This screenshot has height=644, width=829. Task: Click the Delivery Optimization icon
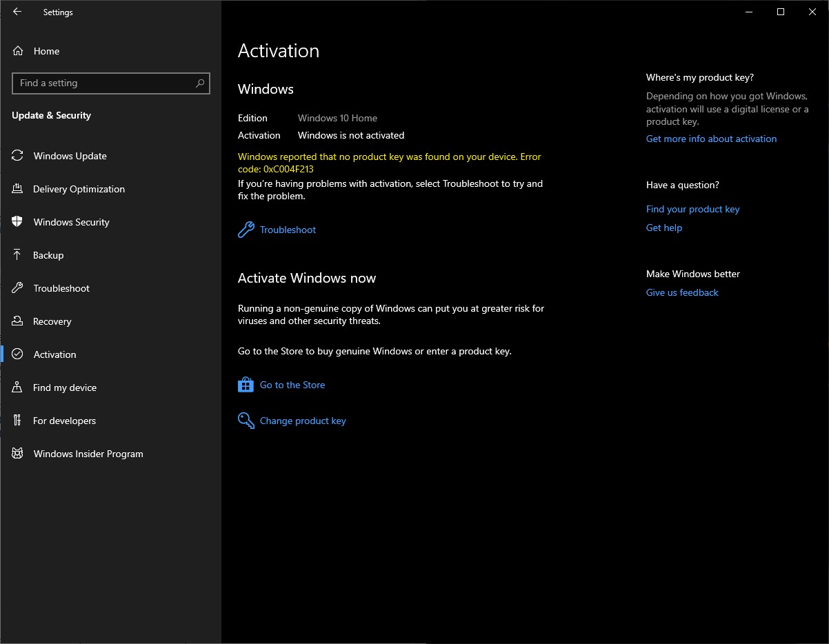(18, 189)
